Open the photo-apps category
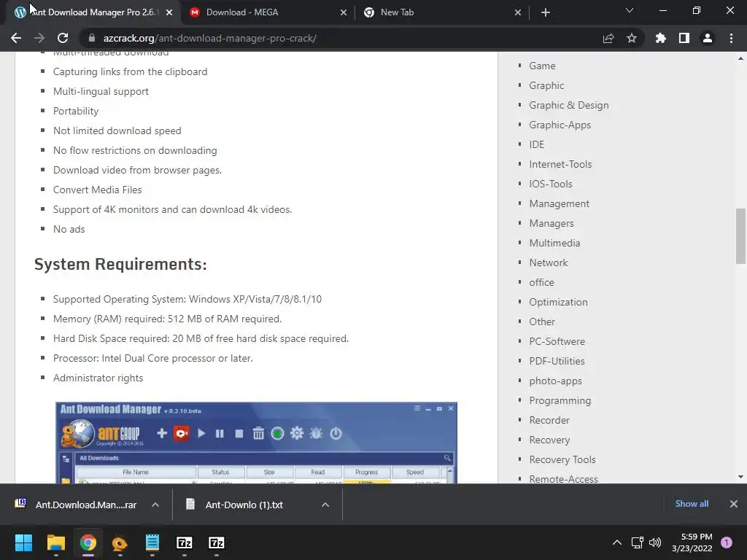The image size is (747, 560). pyautogui.click(x=555, y=381)
